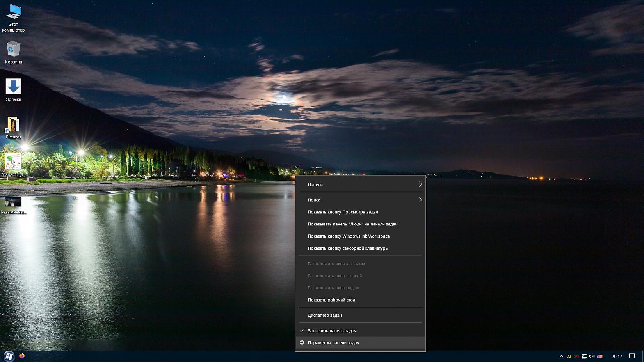644x362 pixels.
Task: Open the volume speaker tray icon
Action: pyautogui.click(x=592, y=356)
